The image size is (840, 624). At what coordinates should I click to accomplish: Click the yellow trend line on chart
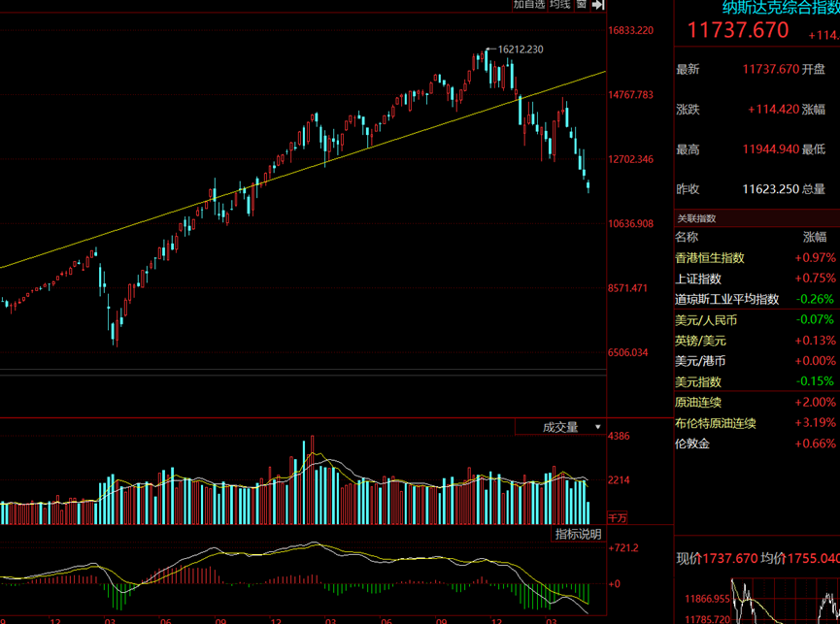[x=303, y=169]
